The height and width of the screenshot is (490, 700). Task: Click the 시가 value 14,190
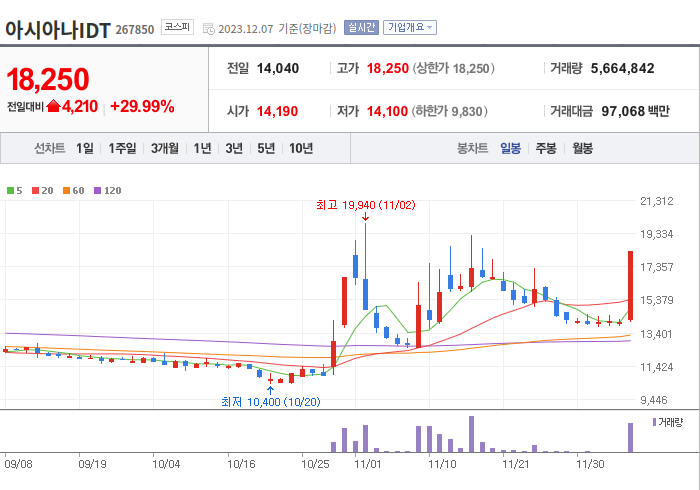point(277,111)
